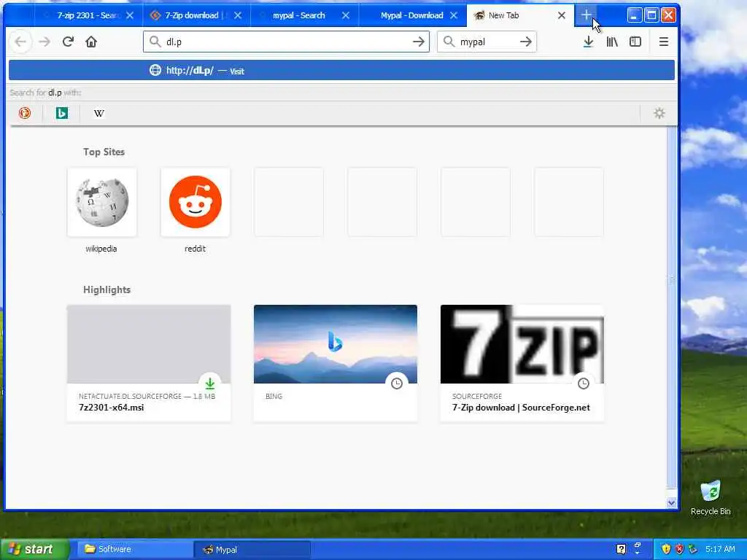
Task: Open the library bookshelf icon
Action: click(x=612, y=42)
